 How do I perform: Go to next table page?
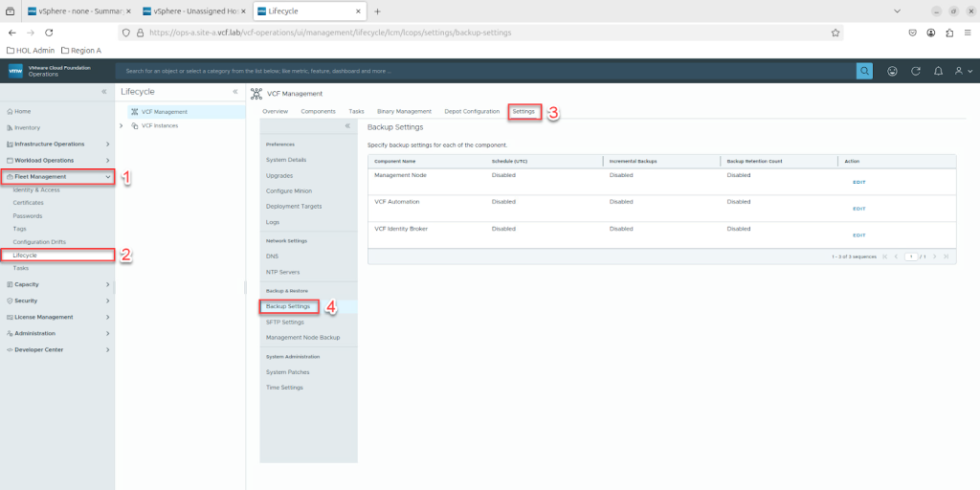point(935,256)
